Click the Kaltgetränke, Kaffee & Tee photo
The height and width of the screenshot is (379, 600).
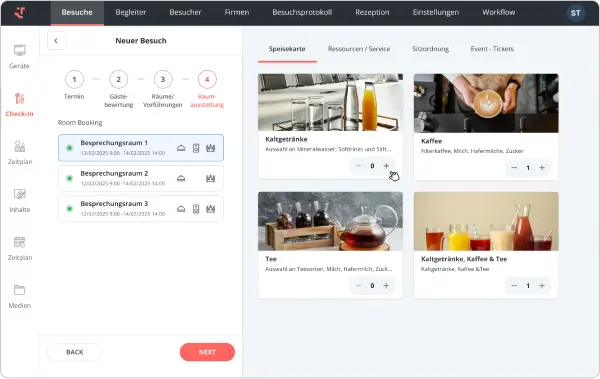(x=486, y=221)
